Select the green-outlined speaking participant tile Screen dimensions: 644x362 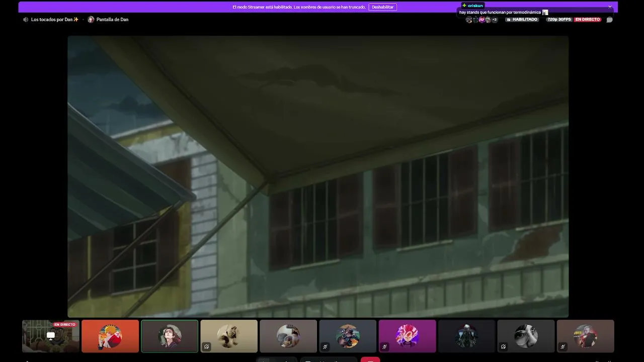point(170,336)
